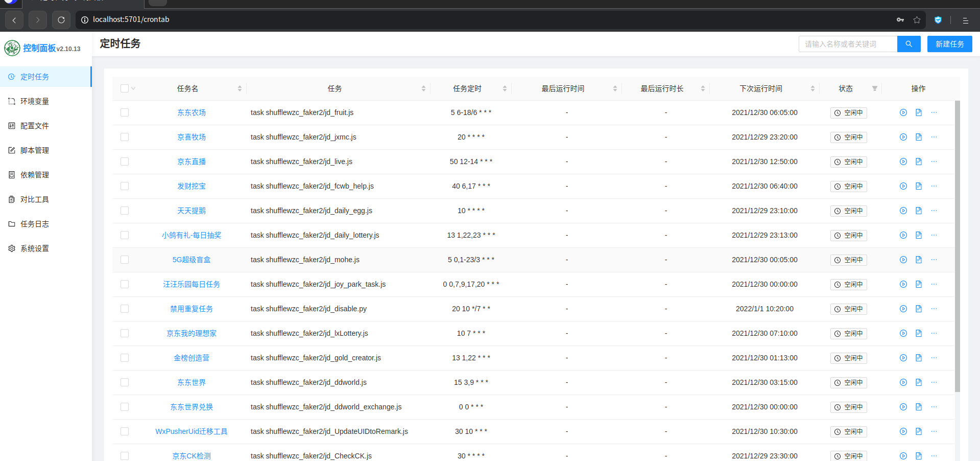Click the browser back arrow
Viewport: 980px width, 461px height.
pos(14,20)
